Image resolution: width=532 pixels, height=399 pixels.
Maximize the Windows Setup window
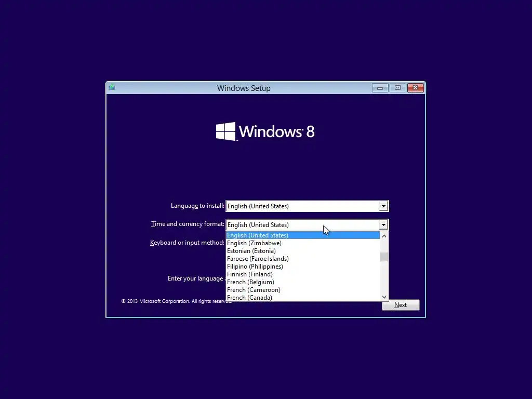pyautogui.click(x=397, y=88)
